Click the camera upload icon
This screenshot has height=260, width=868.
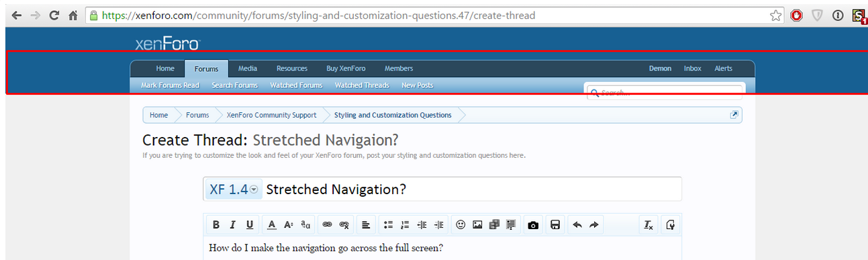coord(533,225)
